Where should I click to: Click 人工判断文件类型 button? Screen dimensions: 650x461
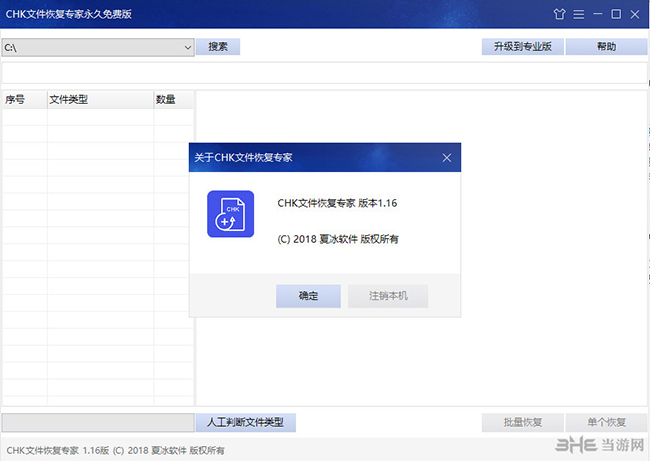tap(245, 422)
